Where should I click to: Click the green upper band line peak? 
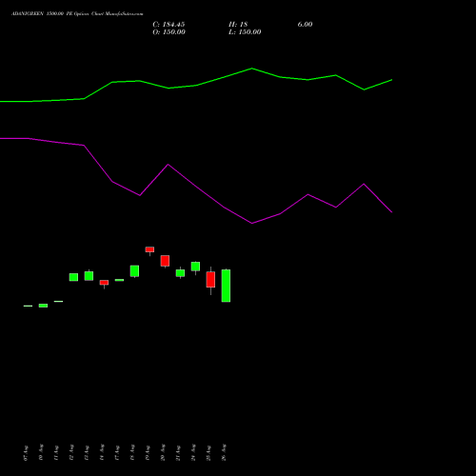click(x=252, y=69)
